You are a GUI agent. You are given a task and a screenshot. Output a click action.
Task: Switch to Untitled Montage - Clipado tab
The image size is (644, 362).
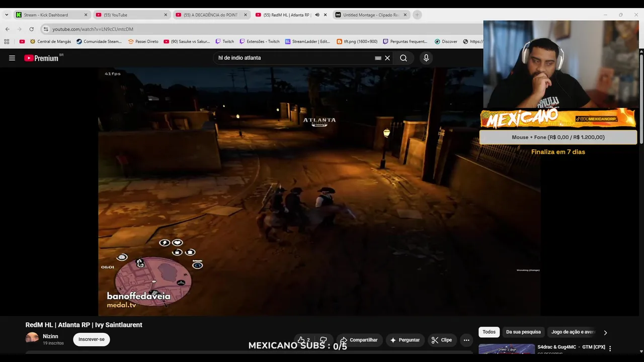tap(371, 15)
